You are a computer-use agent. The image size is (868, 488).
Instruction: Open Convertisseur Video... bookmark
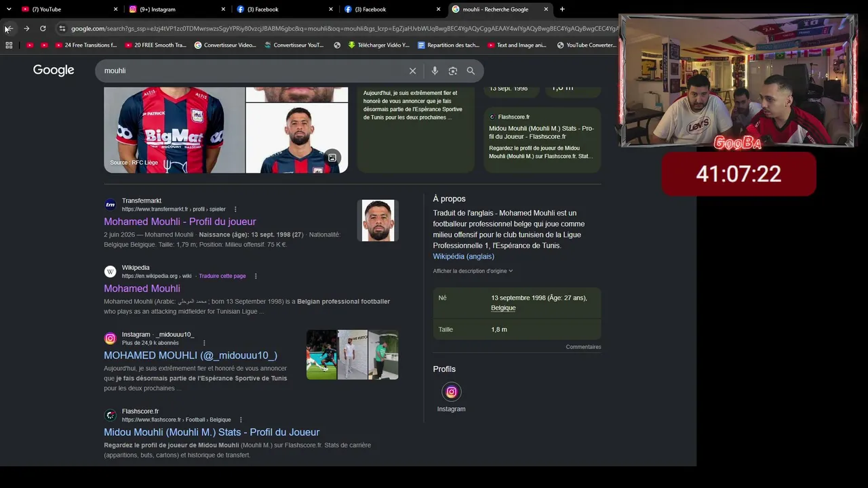(225, 45)
